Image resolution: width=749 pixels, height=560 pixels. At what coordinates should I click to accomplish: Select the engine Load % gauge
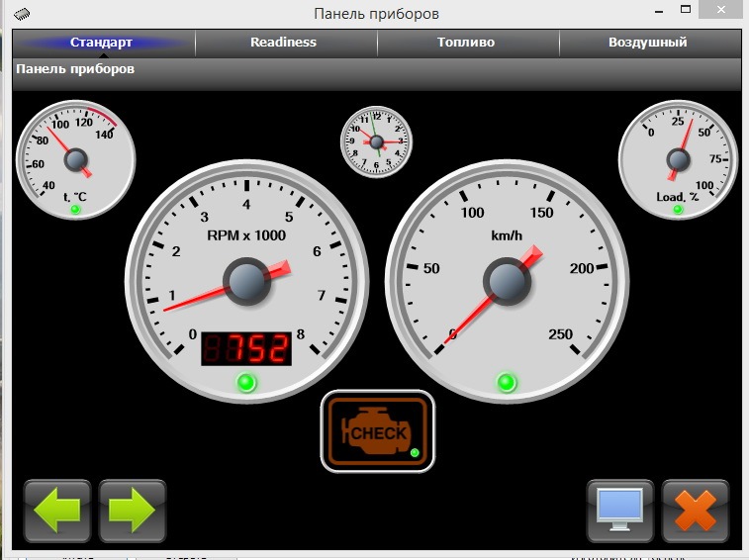tap(679, 159)
